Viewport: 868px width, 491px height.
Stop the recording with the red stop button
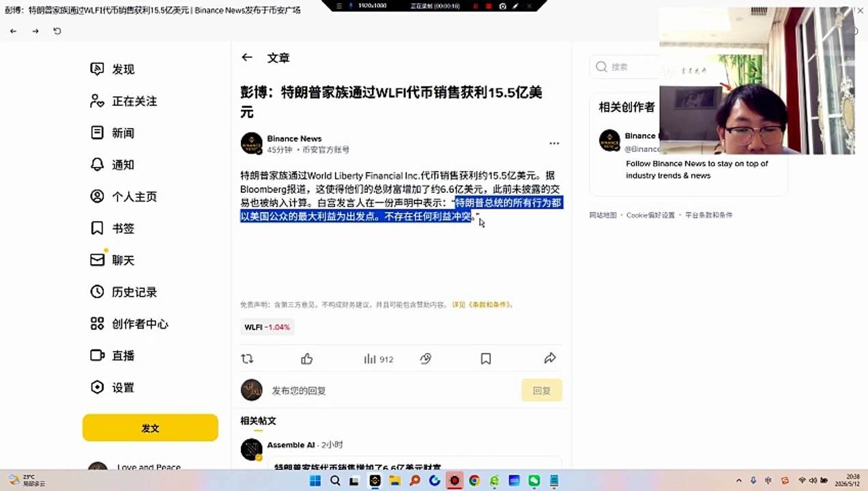click(489, 6)
